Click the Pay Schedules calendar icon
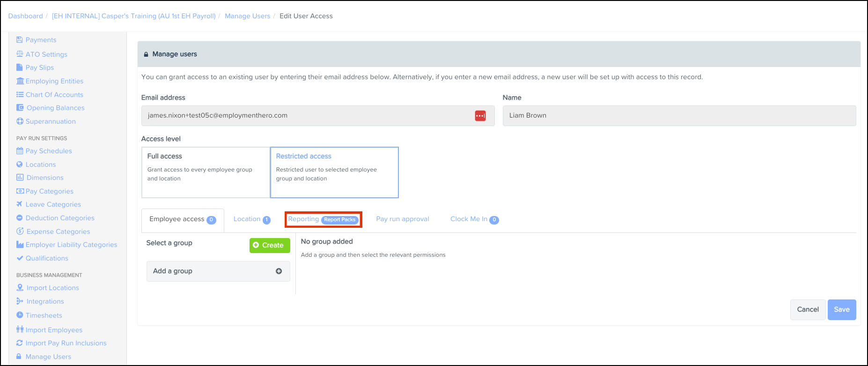Viewport: 868px width, 366px height. 20,151
